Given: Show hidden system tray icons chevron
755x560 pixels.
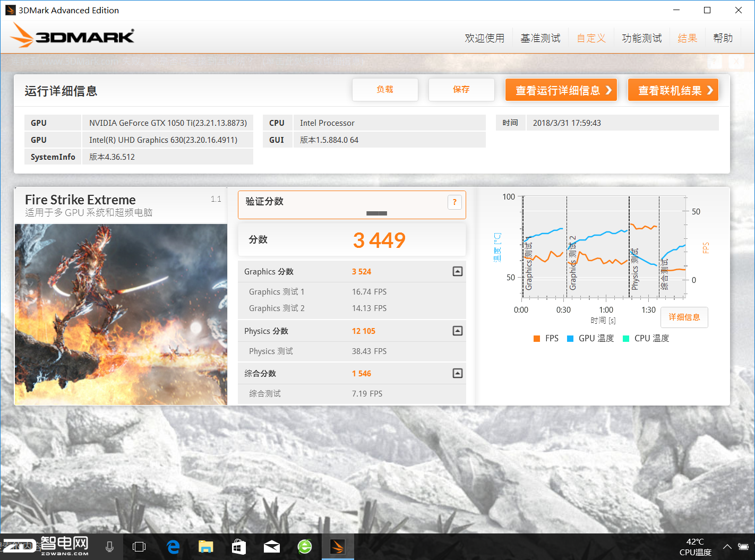Looking at the screenshot, I should tap(727, 547).
